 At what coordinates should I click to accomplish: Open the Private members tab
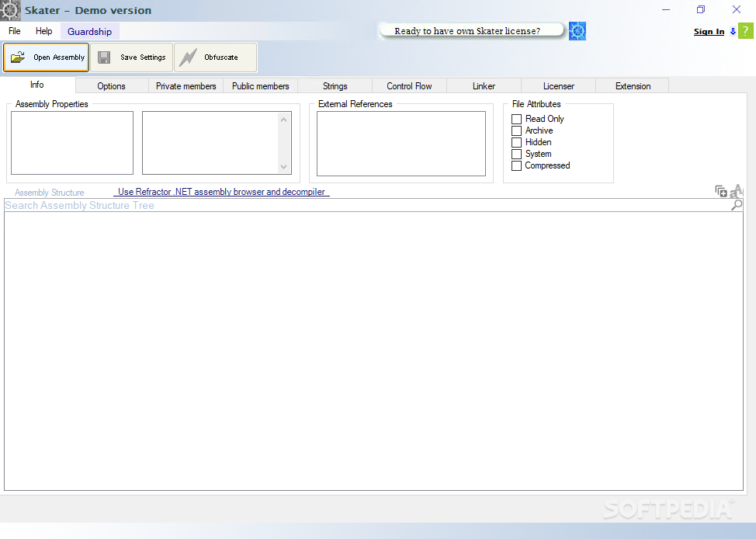pyautogui.click(x=186, y=86)
